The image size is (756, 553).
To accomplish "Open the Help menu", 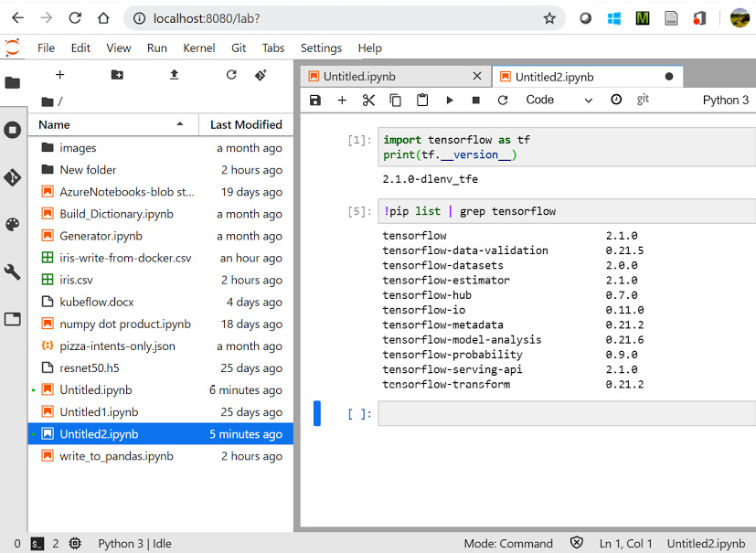I will (370, 48).
